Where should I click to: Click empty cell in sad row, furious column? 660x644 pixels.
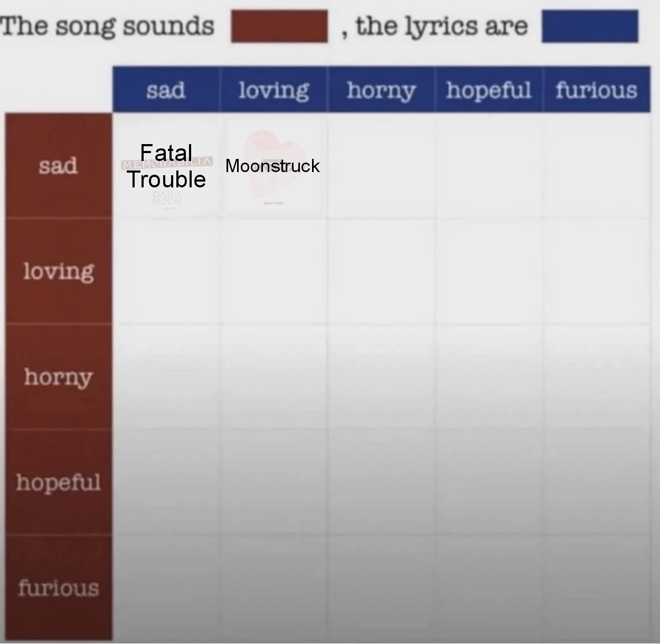coord(596,165)
